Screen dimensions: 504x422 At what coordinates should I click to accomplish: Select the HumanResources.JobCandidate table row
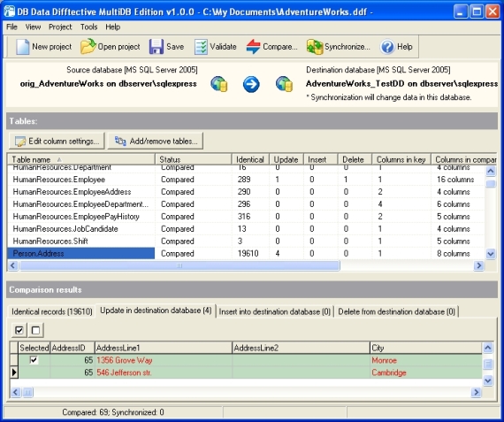coord(246,228)
